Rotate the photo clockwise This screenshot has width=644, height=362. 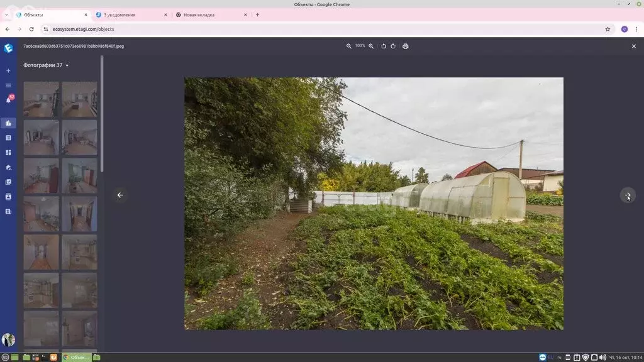click(x=393, y=46)
